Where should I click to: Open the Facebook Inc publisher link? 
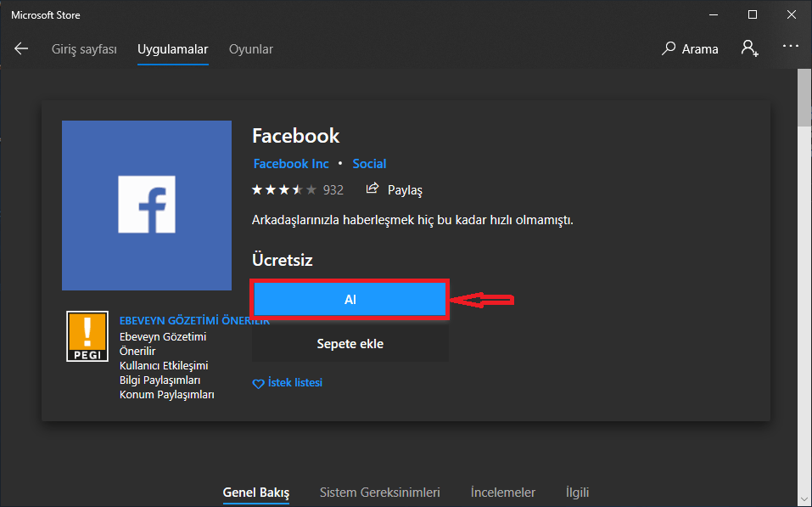coord(291,164)
